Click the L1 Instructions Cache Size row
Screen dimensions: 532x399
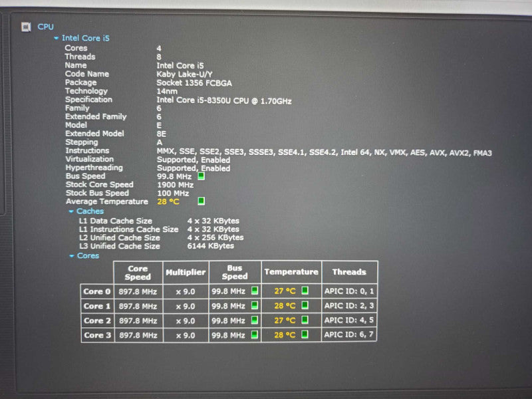click(x=159, y=229)
